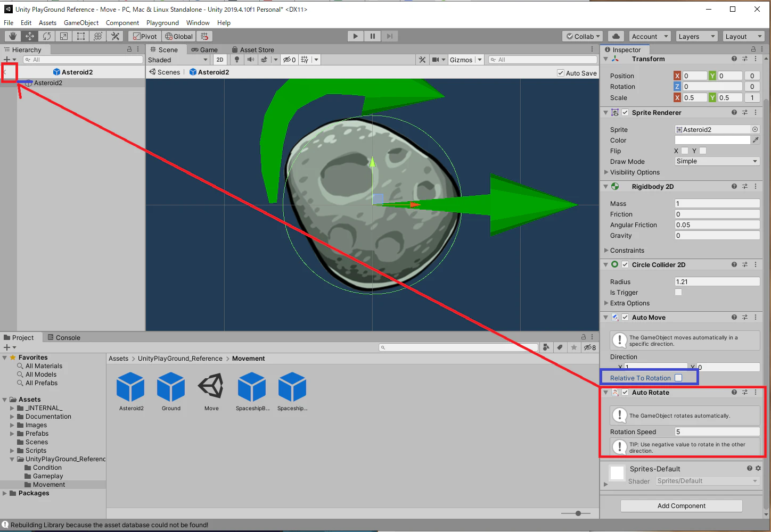771x532 pixels.
Task: Click the Pause button
Action: coord(373,36)
